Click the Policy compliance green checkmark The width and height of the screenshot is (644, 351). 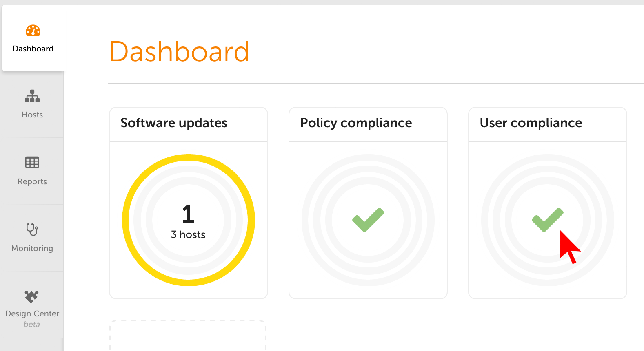click(368, 220)
